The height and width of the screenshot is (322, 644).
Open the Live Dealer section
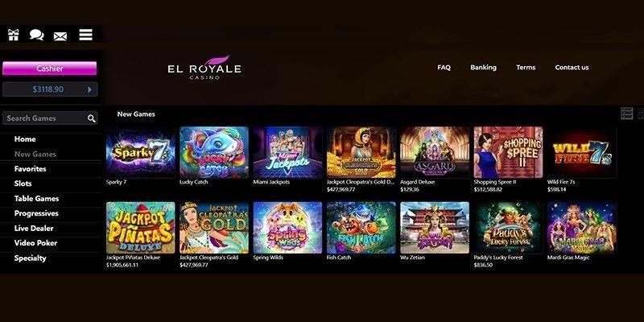[34, 228]
